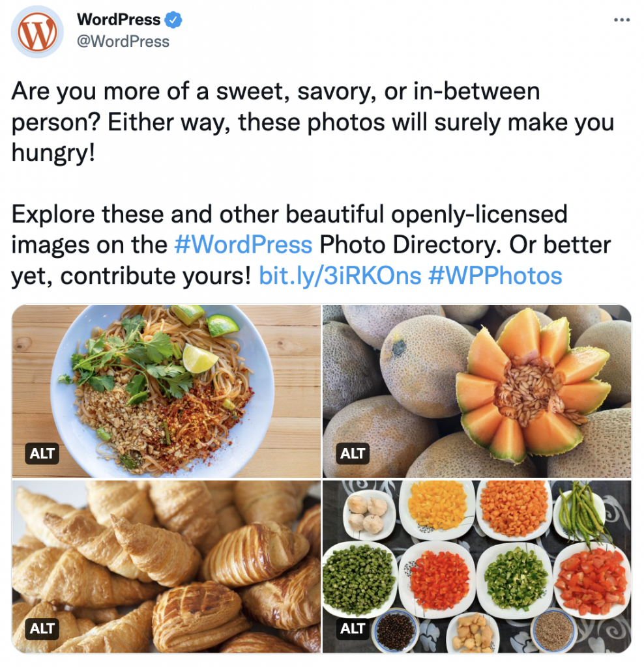Open the #WPPhotos hashtag
This screenshot has width=644, height=667.
[x=495, y=276]
